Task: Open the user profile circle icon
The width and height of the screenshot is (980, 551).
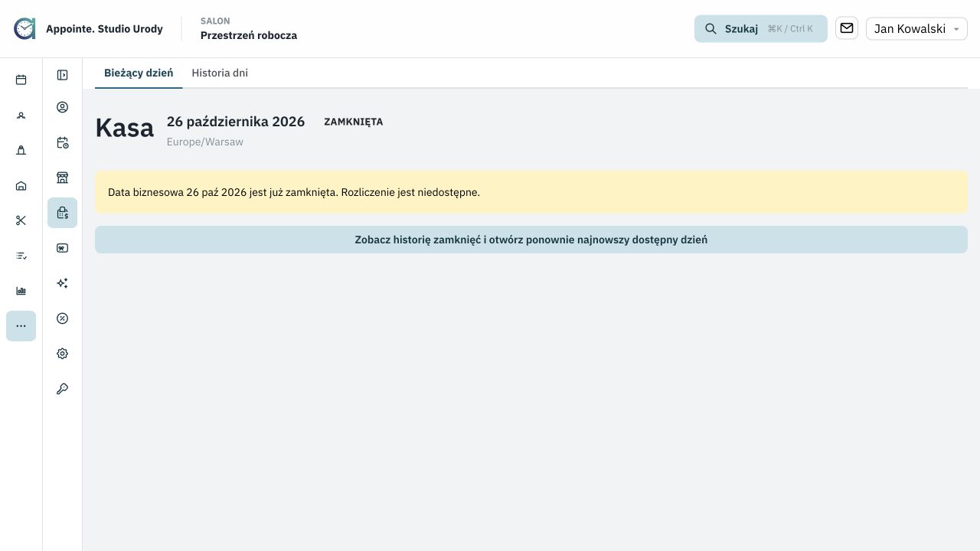Action: point(62,107)
